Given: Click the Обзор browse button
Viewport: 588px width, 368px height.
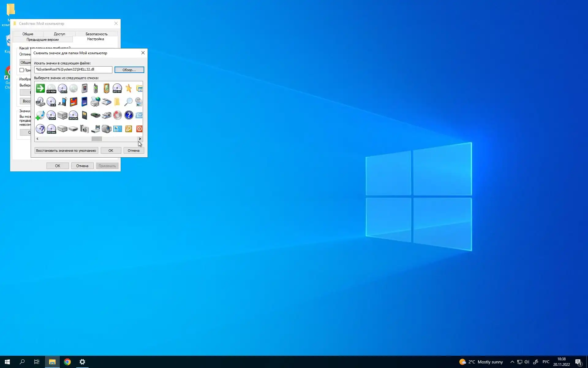Looking at the screenshot, I should pyautogui.click(x=129, y=70).
